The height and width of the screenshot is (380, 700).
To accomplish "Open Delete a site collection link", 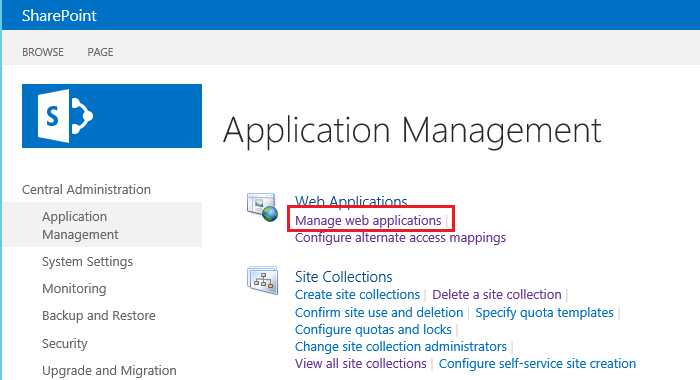I will 497,295.
